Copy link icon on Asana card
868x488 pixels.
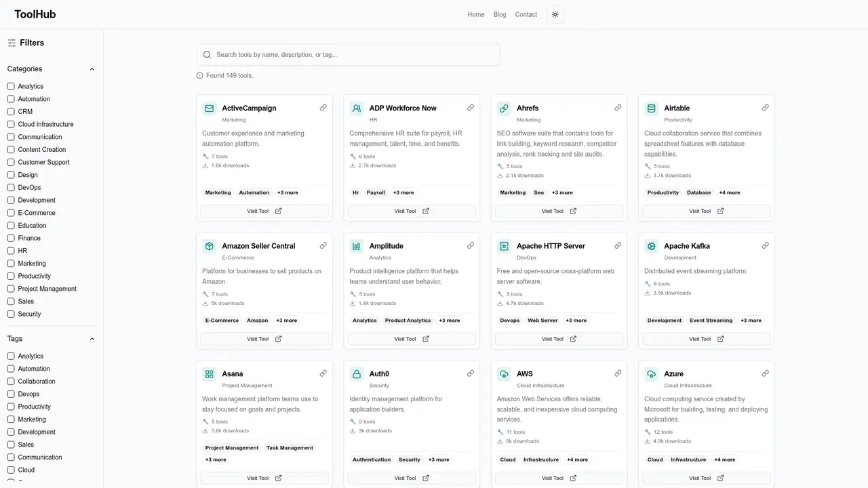(x=323, y=373)
